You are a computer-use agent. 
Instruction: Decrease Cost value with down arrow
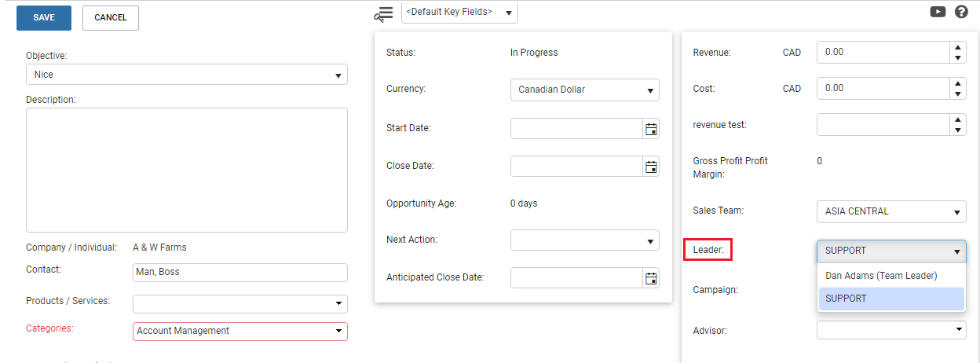tap(957, 93)
